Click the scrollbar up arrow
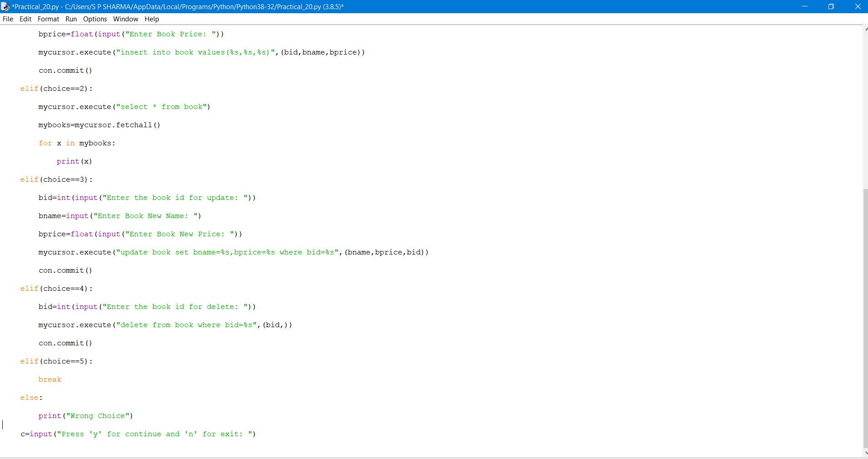Viewport: 868px width, 459px height. pyautogui.click(x=863, y=29)
